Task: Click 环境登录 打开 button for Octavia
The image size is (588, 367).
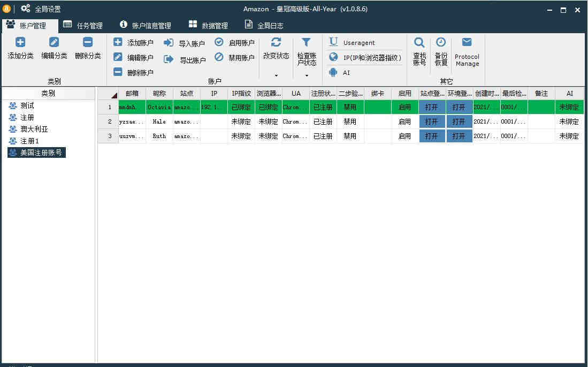Action: pos(459,107)
